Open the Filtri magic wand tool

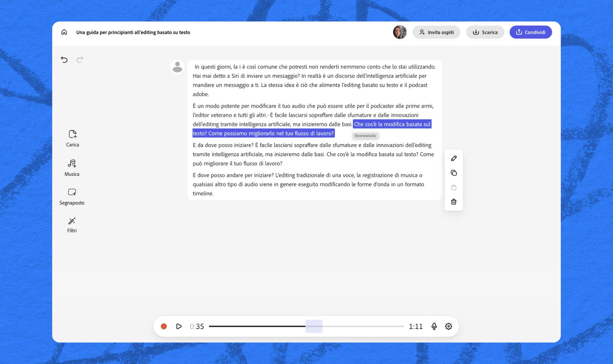72,225
